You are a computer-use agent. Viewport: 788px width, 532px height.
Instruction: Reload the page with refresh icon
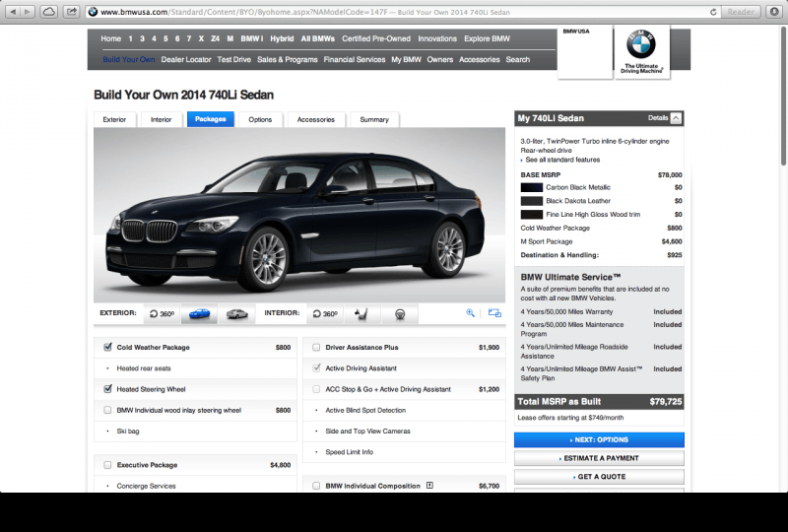712,12
